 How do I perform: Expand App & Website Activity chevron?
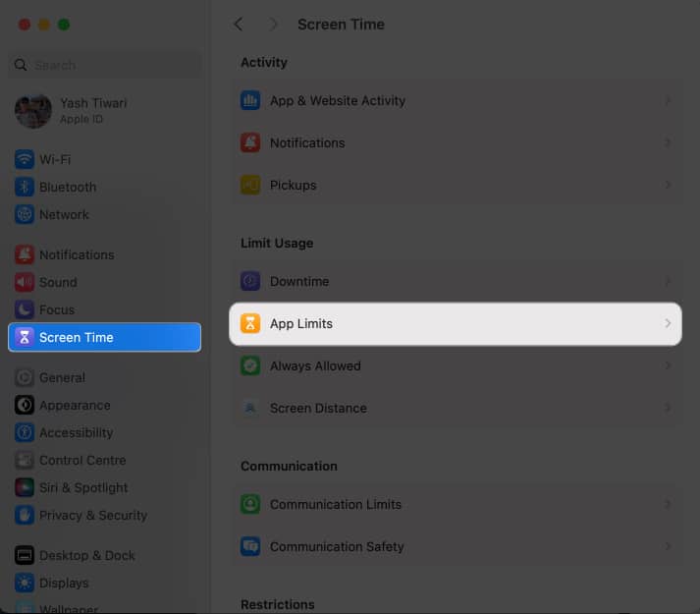[x=668, y=100]
